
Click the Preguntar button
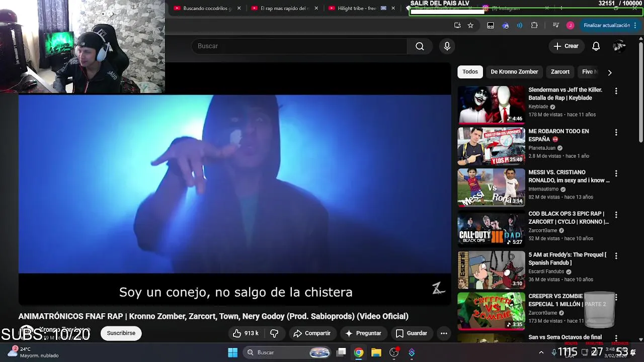click(x=363, y=333)
